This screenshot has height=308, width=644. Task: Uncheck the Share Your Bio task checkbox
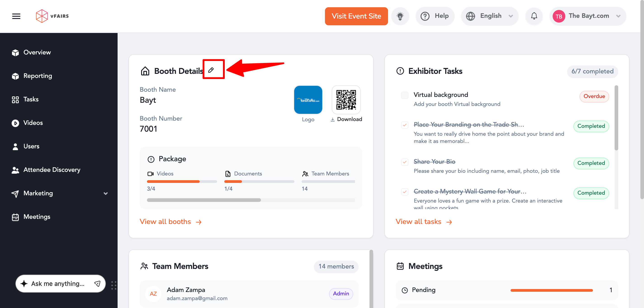point(405,162)
